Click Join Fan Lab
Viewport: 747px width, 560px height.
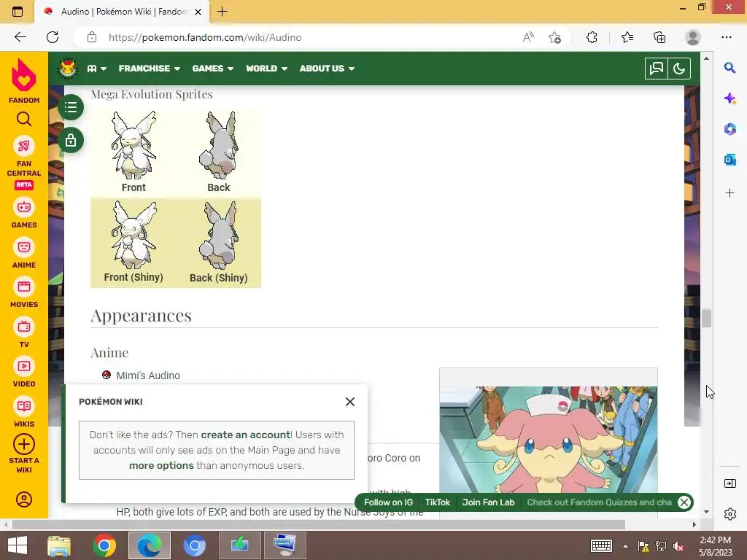tap(488, 502)
